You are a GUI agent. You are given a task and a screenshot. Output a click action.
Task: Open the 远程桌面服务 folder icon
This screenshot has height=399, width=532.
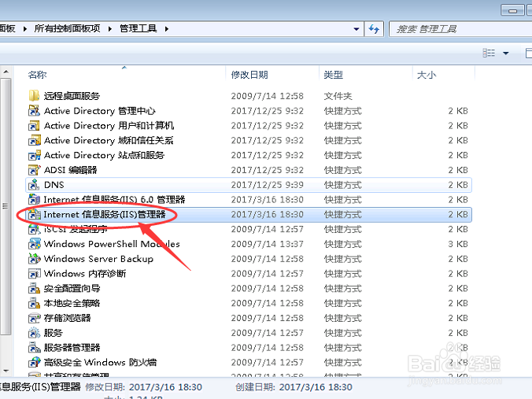pos(34,96)
